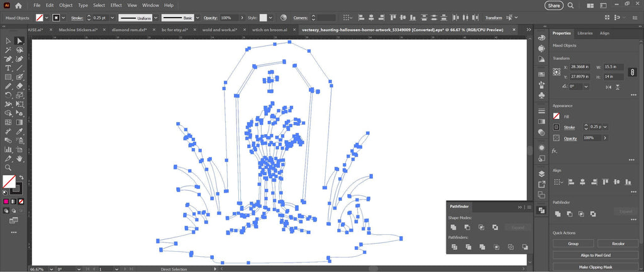The height and width of the screenshot is (272, 644).
Task: Click the Align to Pixel Grid button
Action: 596,255
